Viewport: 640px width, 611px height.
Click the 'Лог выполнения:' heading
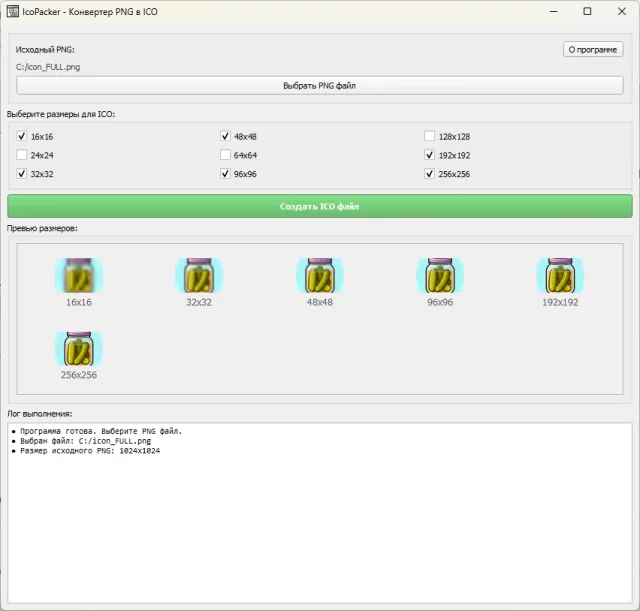(x=40, y=414)
